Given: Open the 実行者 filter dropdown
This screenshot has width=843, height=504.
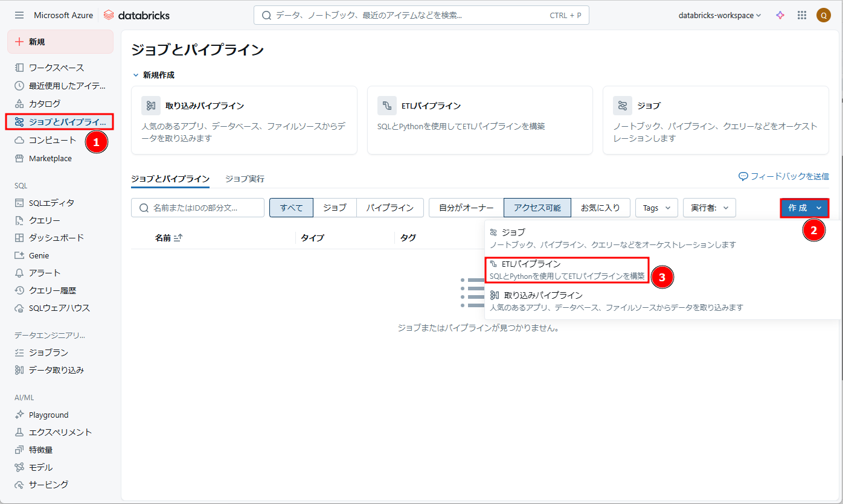Looking at the screenshot, I should [710, 208].
